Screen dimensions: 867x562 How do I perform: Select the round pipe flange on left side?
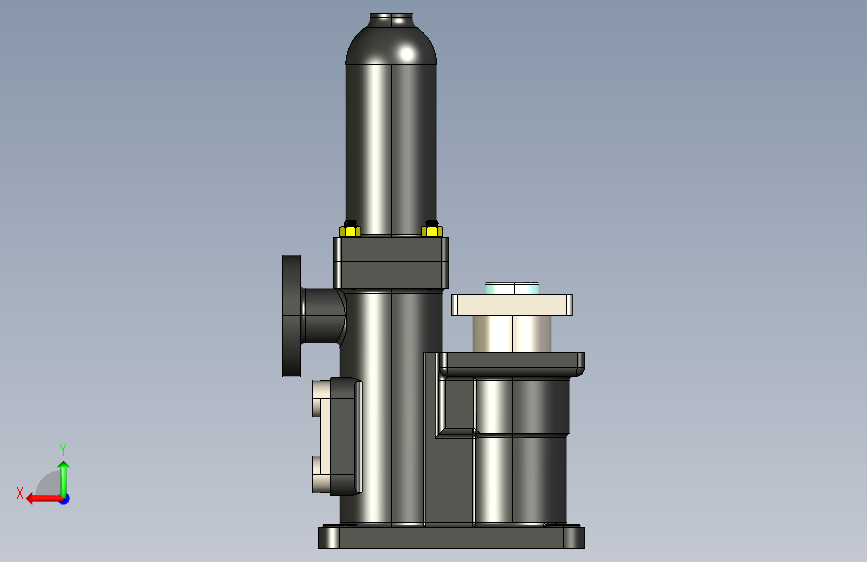(291, 316)
